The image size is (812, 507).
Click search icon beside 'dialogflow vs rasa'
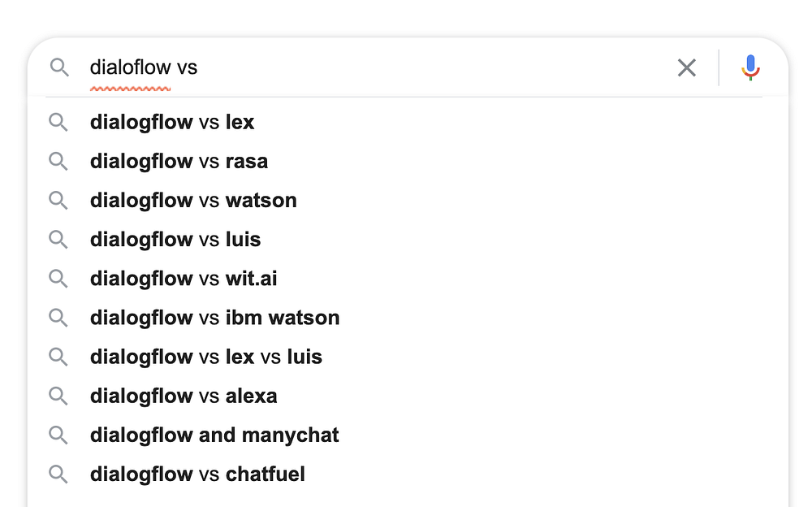(x=58, y=162)
